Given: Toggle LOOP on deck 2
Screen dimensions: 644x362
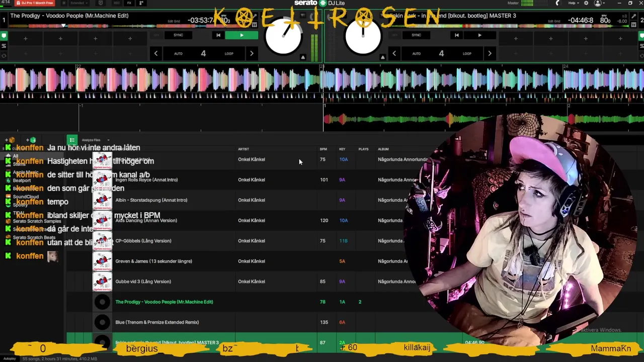Looking at the screenshot, I should pyautogui.click(x=467, y=53).
